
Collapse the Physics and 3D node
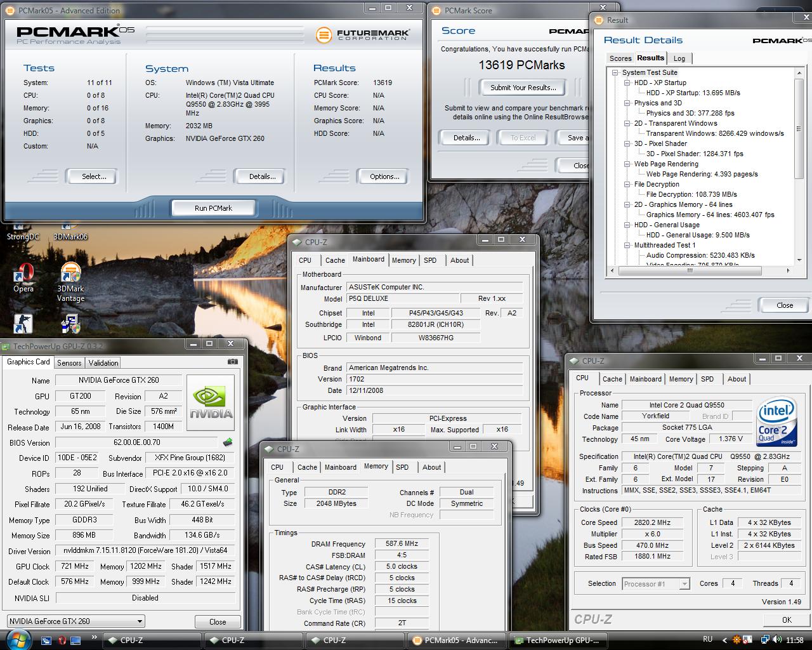(627, 103)
